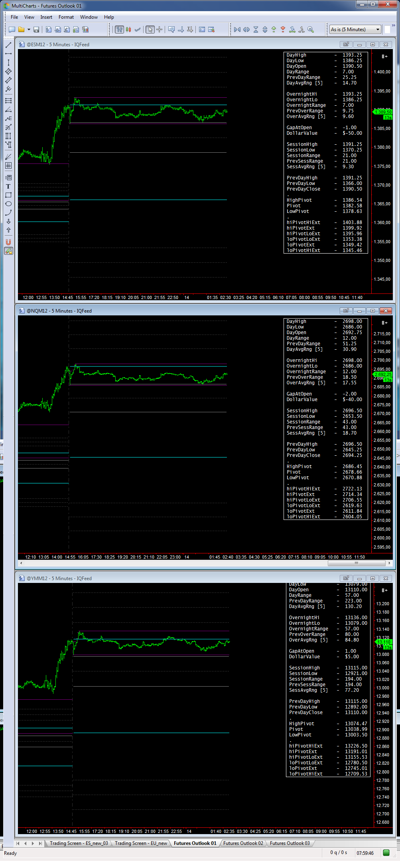The height and width of the screenshot is (868, 400).
Task: Click the green connection status indicator
Action: pyautogui.click(x=386, y=852)
